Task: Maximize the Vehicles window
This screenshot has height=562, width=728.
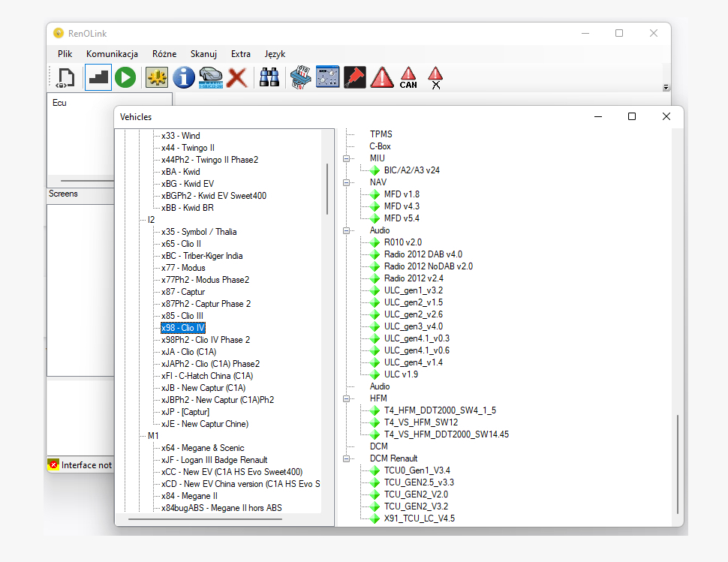Action: click(x=632, y=116)
